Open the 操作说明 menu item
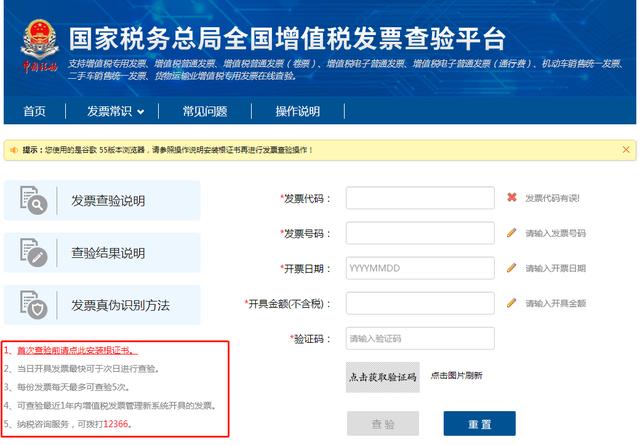Screen dimensions: 640x445 (x=298, y=111)
